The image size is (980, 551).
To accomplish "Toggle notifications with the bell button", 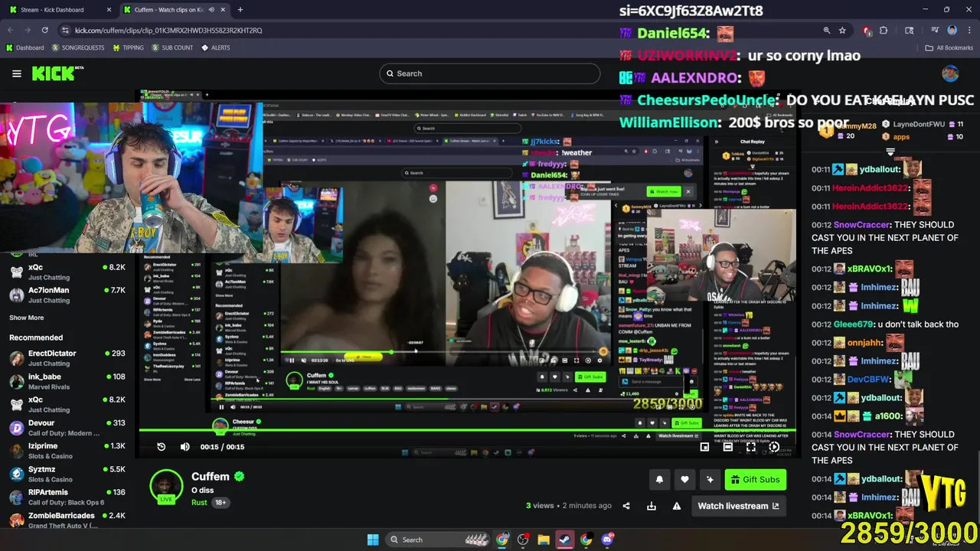I will [659, 480].
